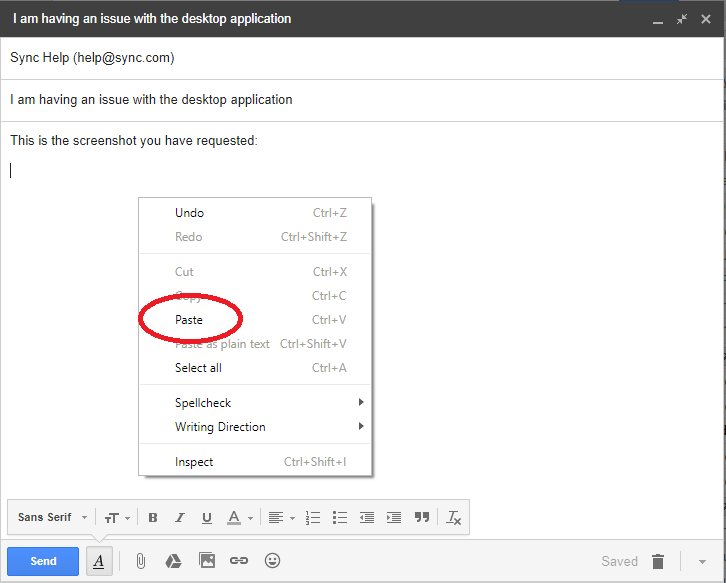Open the text color picker

pyautogui.click(x=239, y=517)
